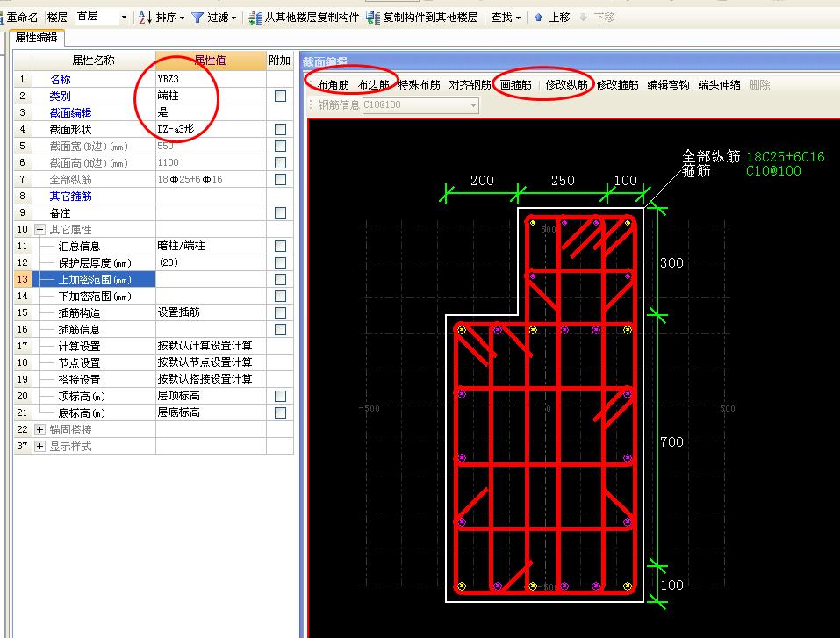Toggle the 上加密范围 row checkbox

pyautogui.click(x=280, y=279)
